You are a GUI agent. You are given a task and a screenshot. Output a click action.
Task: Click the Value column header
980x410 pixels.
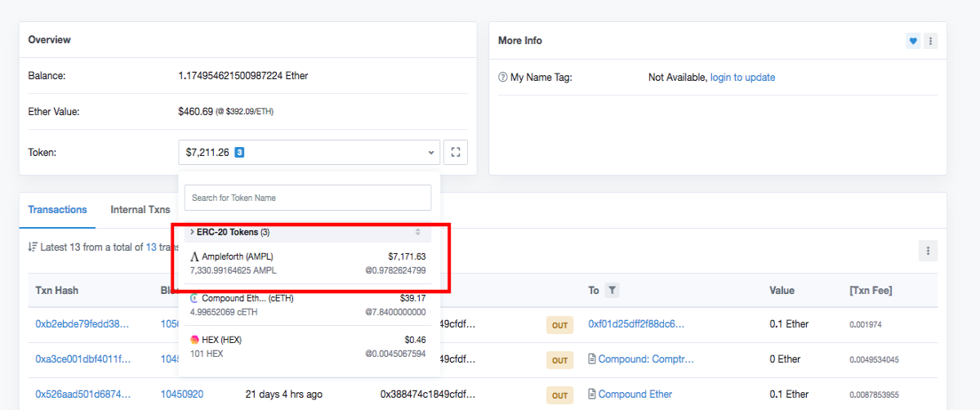783,291
